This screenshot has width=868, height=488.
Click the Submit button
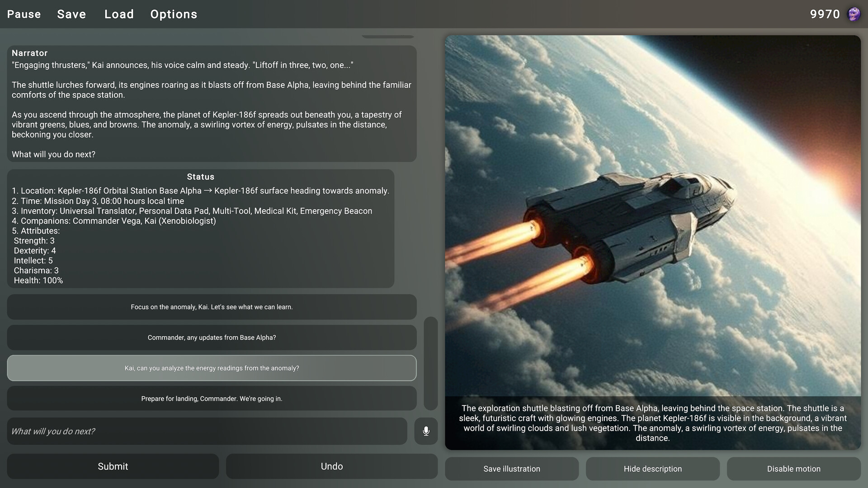[x=113, y=466]
